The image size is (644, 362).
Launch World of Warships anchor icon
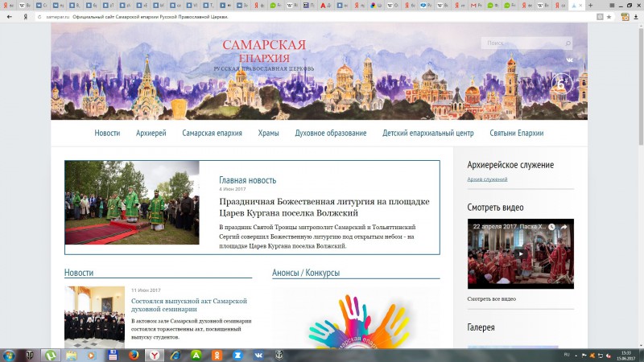[x=279, y=356]
